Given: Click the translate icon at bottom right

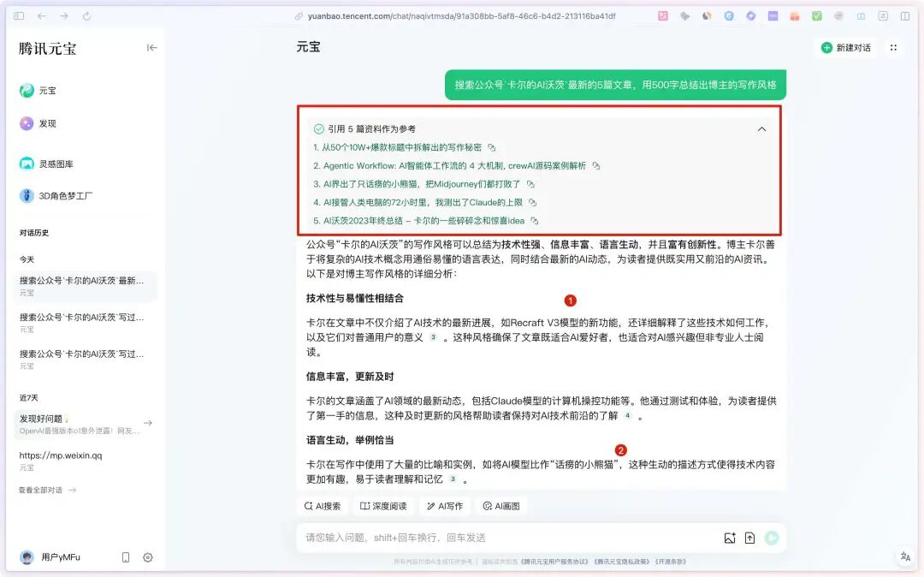Looking at the screenshot, I should 905,556.
